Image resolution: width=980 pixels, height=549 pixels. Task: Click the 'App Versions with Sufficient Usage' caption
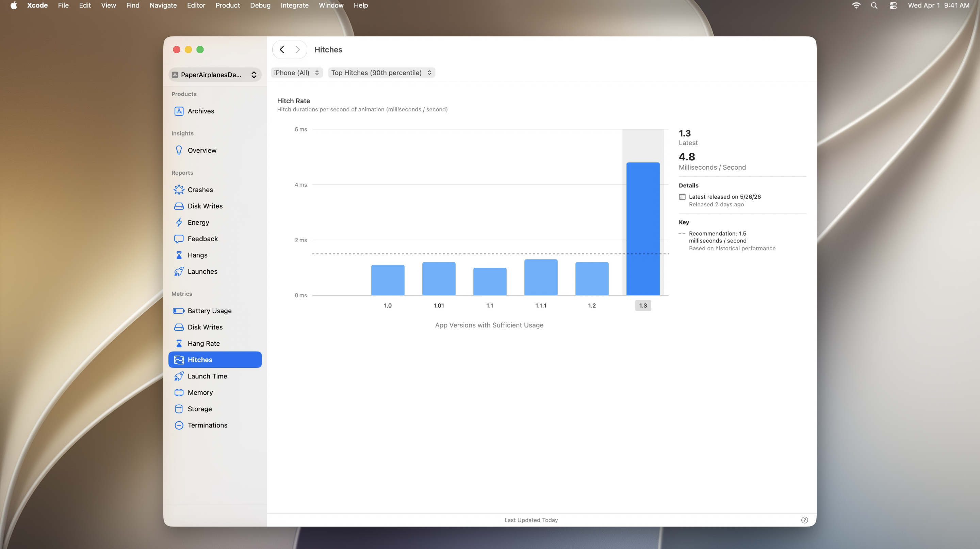point(489,325)
